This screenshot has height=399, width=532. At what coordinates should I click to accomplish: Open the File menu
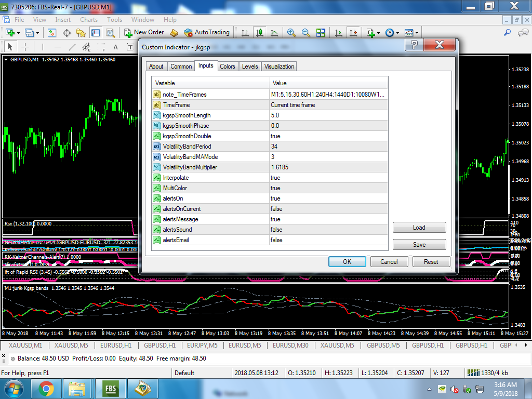tap(19, 20)
